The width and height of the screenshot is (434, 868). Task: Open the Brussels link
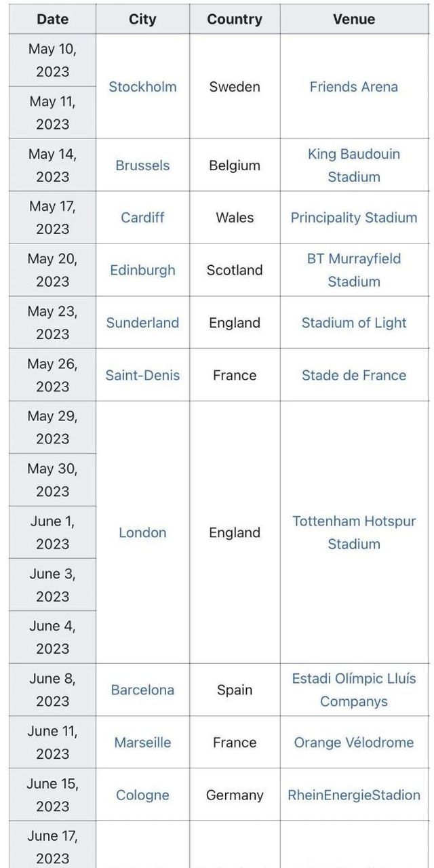pos(142,165)
